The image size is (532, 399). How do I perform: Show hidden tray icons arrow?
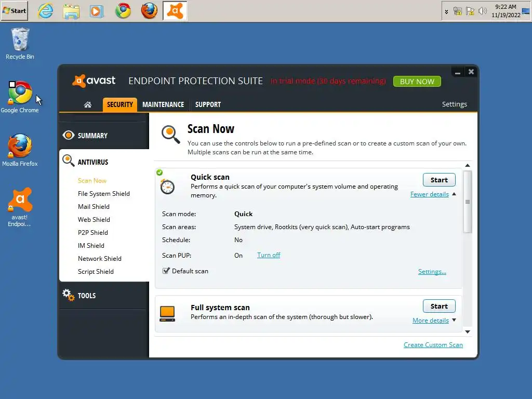pos(446,11)
